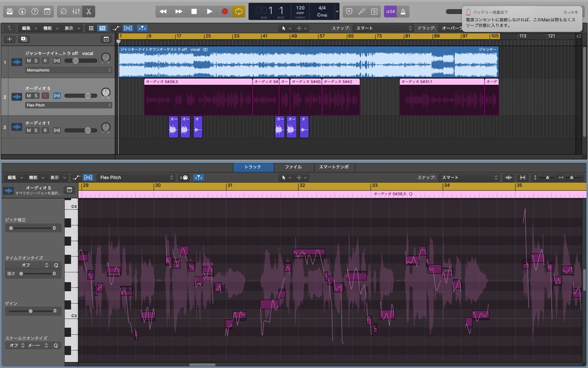This screenshot has width=588, height=368.
Task: Open the Quick Help question mark icon
Action: [x=35, y=11]
